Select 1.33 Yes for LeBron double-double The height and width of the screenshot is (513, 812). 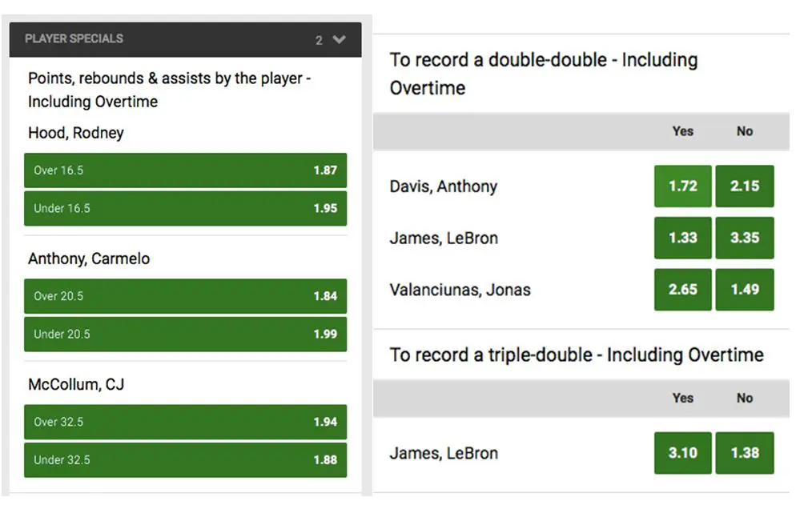tap(682, 238)
